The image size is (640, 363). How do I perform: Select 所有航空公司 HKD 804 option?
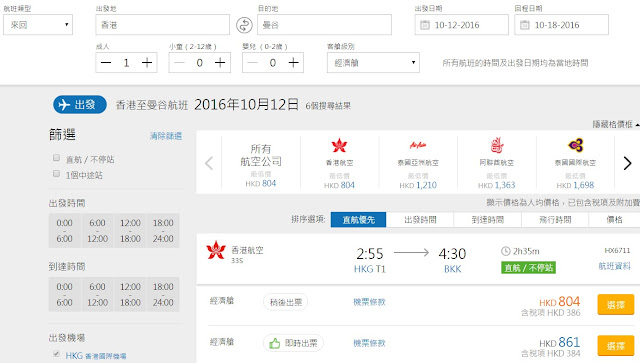261,165
